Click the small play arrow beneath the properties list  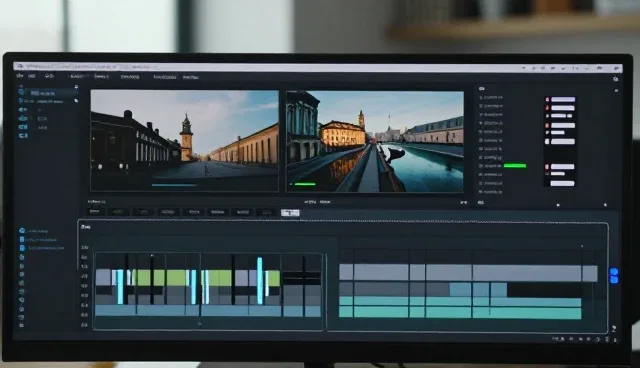tap(558, 205)
